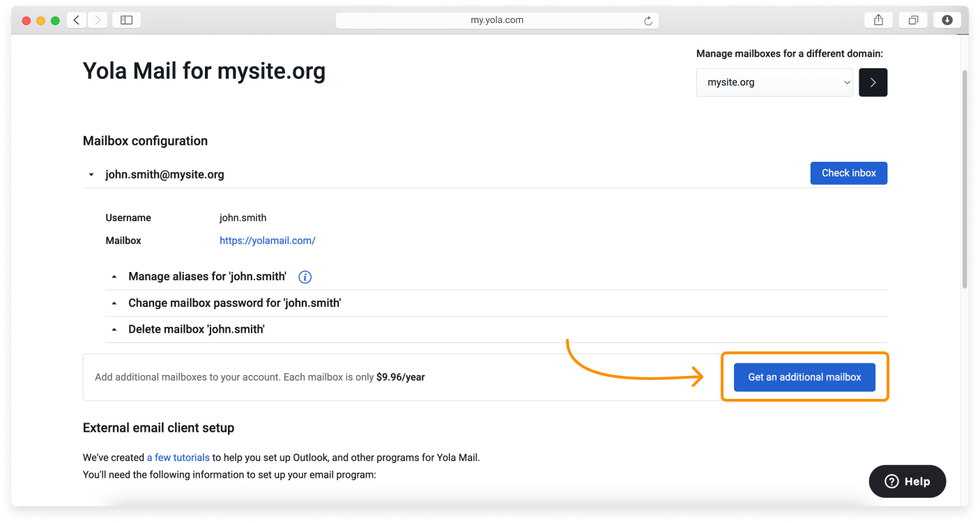This screenshot has width=980, height=523.
Task: Collapse the john.smith@mysite.org mailbox details
Action: coord(91,174)
